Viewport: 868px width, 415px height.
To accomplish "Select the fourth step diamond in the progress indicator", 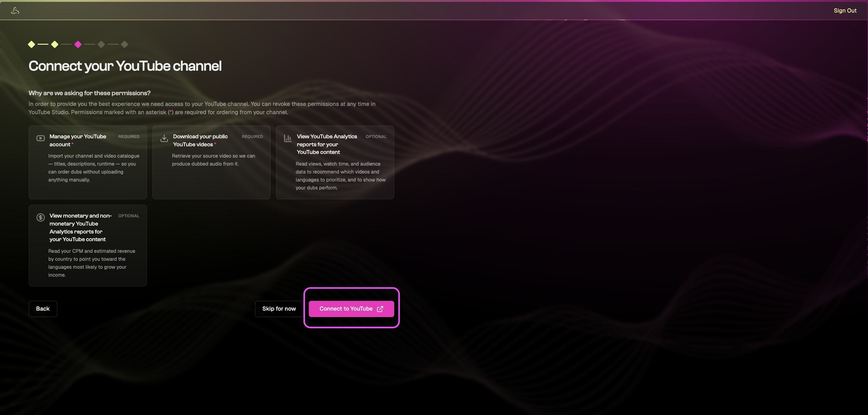I will pyautogui.click(x=101, y=44).
